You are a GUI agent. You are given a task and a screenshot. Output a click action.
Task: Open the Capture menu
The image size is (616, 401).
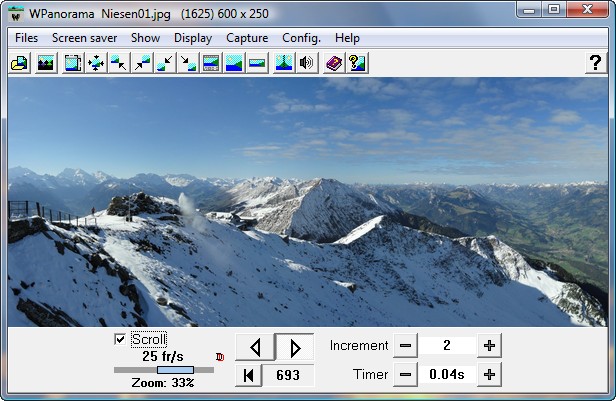click(247, 38)
